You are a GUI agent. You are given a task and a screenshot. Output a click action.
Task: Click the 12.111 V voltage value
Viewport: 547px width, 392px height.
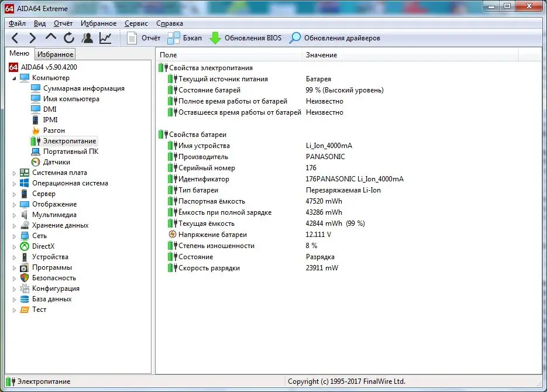318,235
